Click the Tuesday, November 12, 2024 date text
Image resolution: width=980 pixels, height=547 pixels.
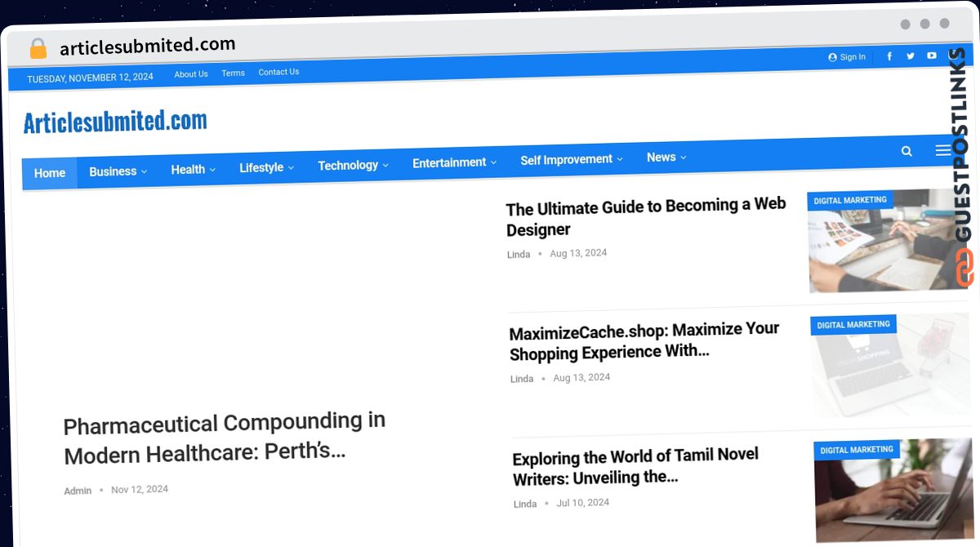click(x=90, y=78)
